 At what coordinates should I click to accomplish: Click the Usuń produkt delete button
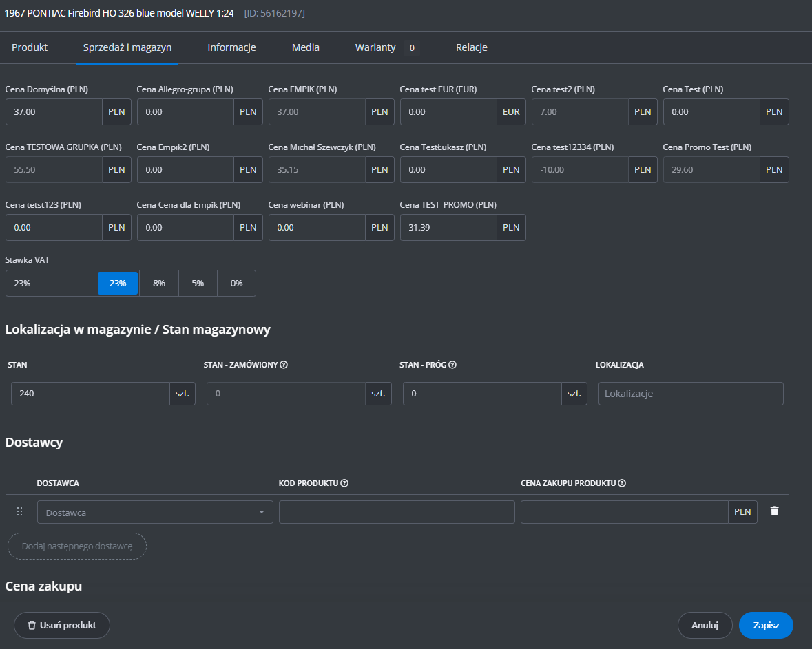(x=62, y=625)
